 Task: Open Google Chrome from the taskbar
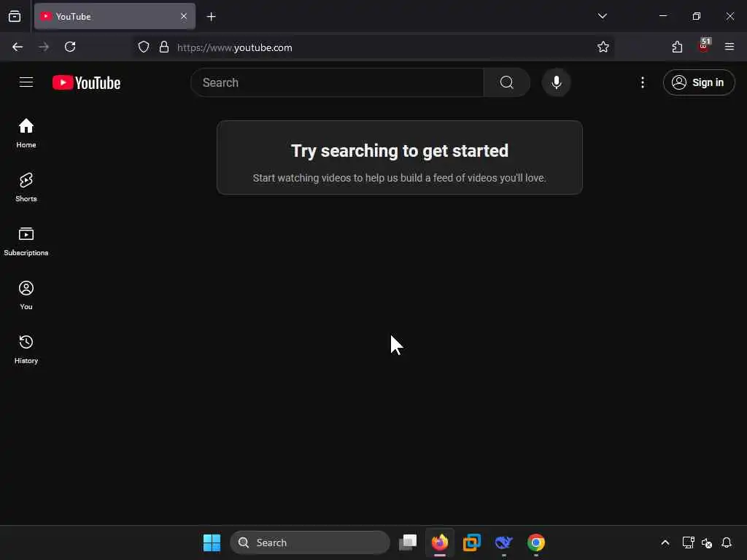[x=536, y=542]
